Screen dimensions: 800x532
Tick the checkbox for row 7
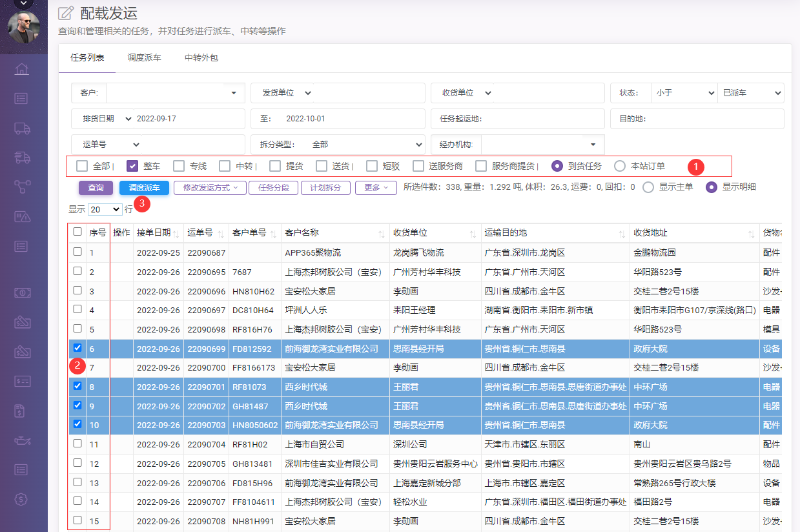tap(77, 367)
